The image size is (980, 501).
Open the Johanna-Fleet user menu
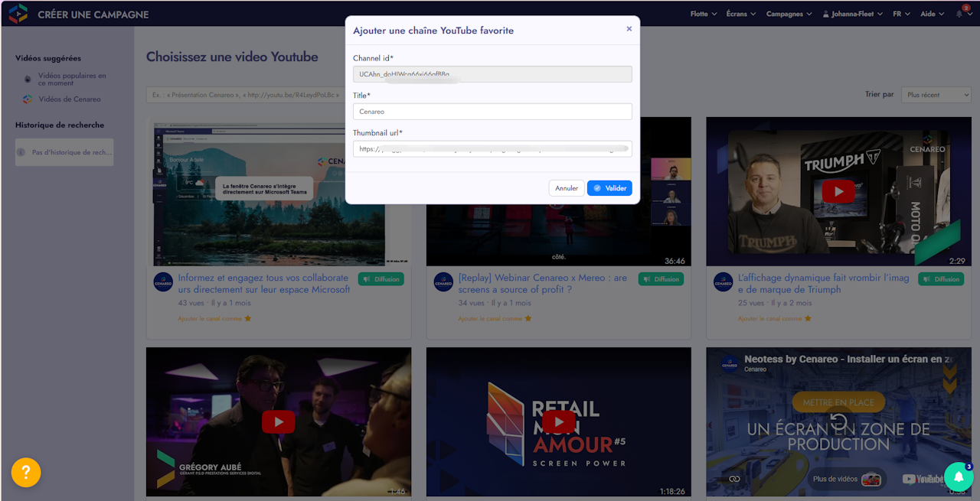point(852,14)
